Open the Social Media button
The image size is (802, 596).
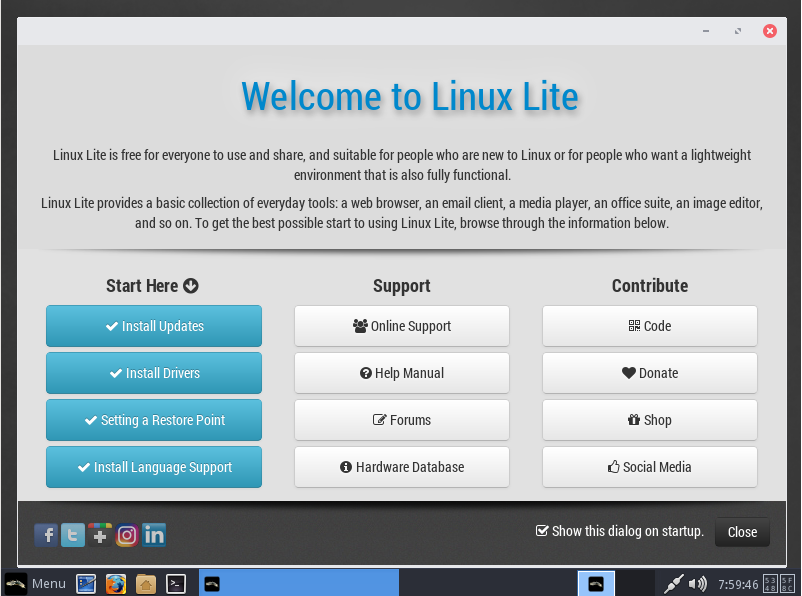[x=650, y=467]
